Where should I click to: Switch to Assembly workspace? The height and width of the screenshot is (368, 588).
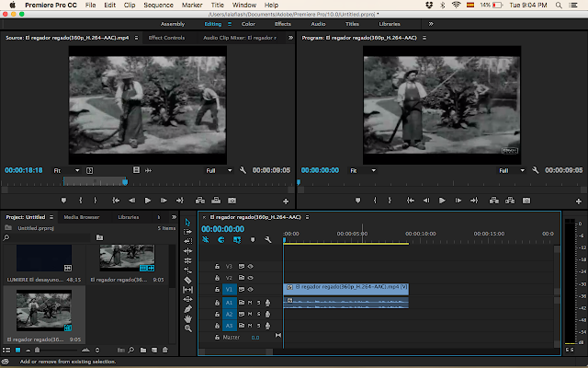173,24
